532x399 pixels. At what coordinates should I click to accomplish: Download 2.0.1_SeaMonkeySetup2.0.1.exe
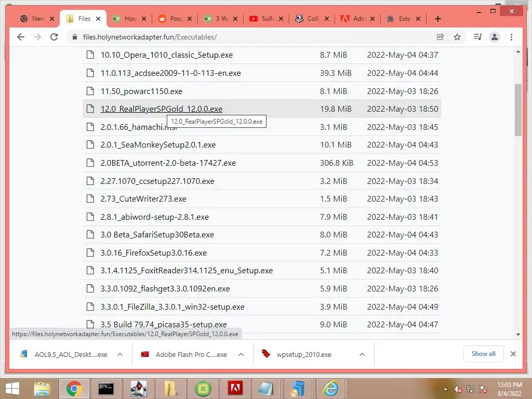click(x=158, y=145)
